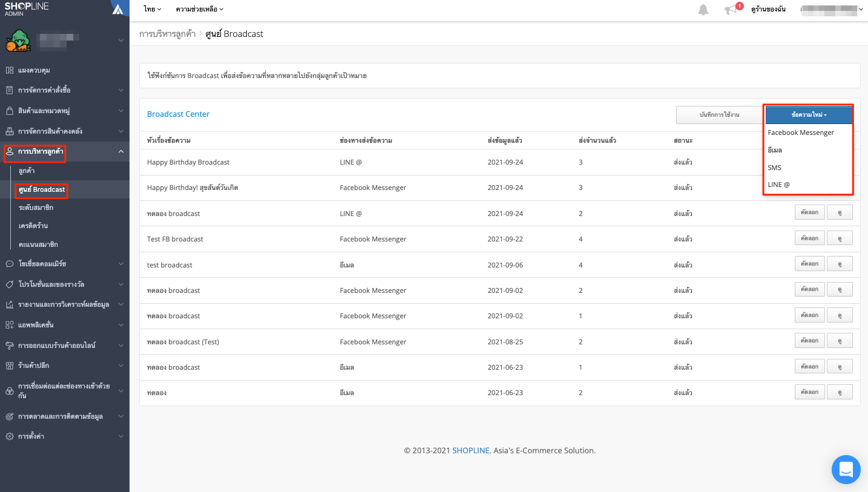This screenshot has height=492, width=868.
Task: Open the notification bell icon
Action: tap(703, 10)
